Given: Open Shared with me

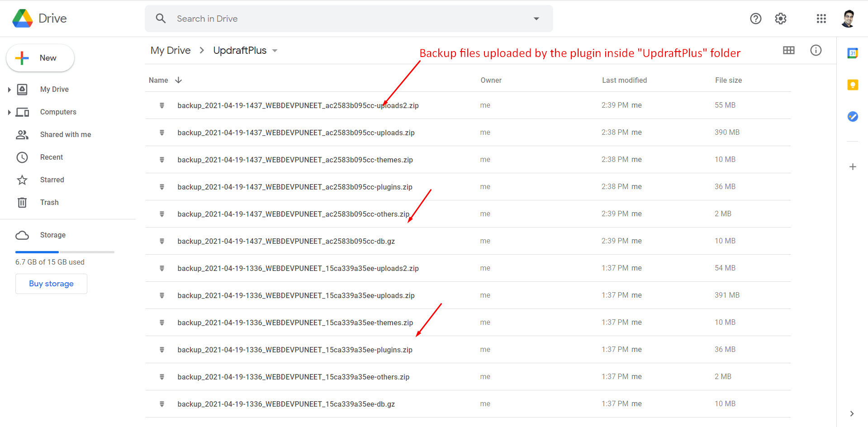Looking at the screenshot, I should [66, 135].
